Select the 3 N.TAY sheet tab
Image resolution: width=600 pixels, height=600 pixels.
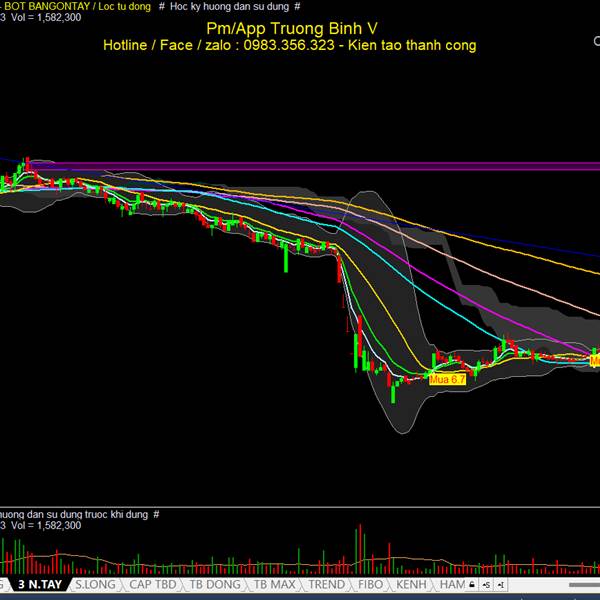pos(39,584)
